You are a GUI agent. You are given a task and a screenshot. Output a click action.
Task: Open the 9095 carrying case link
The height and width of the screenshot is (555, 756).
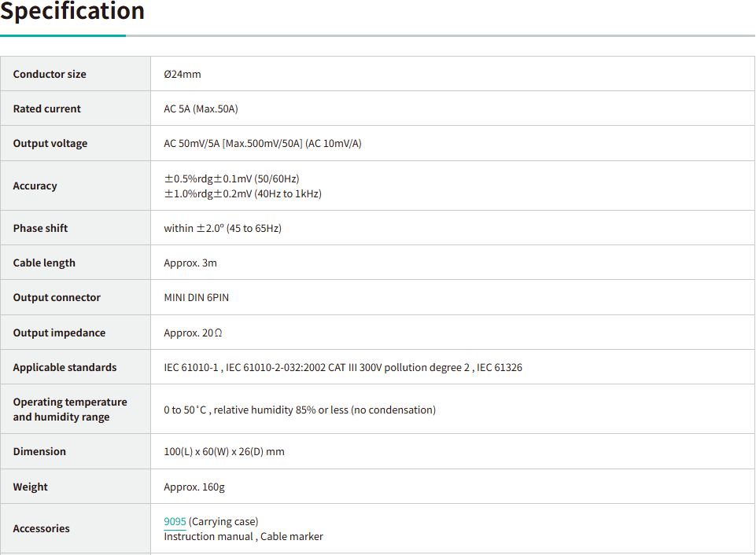tap(175, 521)
